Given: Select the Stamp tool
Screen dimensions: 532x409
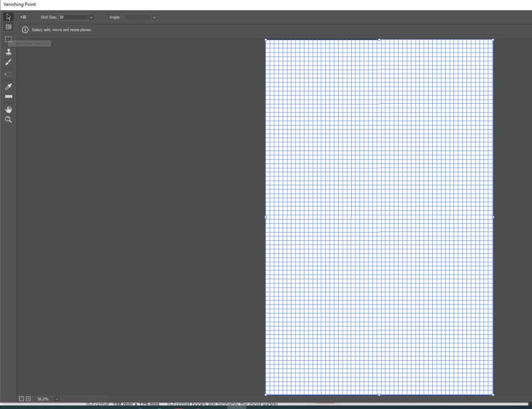Looking at the screenshot, I should 8,51.
